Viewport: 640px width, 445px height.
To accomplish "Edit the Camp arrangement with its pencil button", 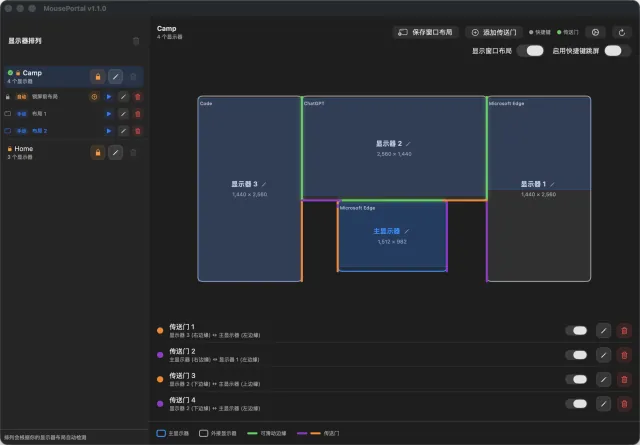I will tap(116, 77).
